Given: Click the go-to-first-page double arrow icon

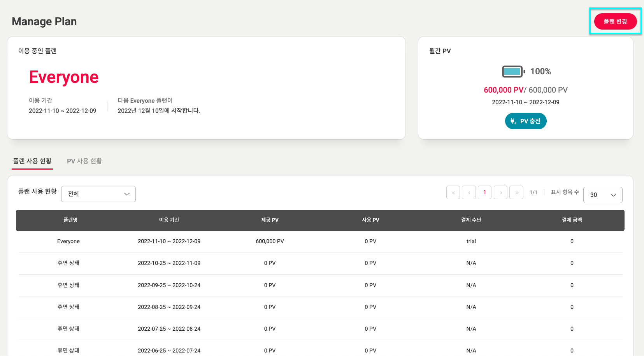Looking at the screenshot, I should click(x=453, y=192).
